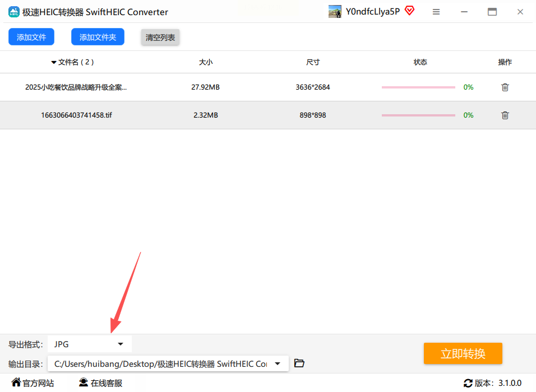Click the 在线客服 support agent icon
Screen dimensions: 536x392
[84, 382]
